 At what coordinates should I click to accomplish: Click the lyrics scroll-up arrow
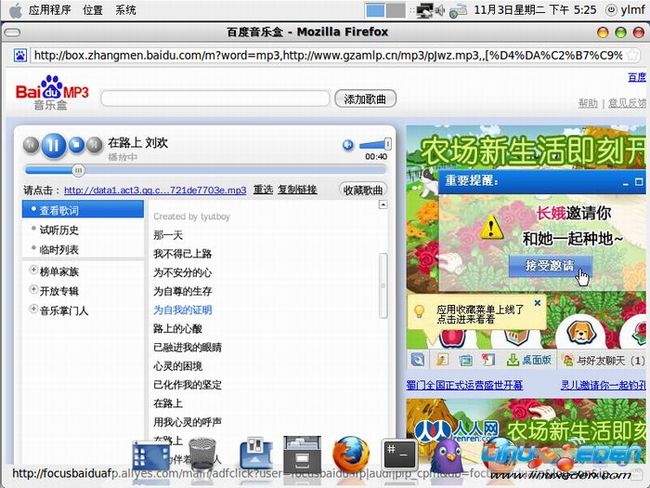coord(383,204)
